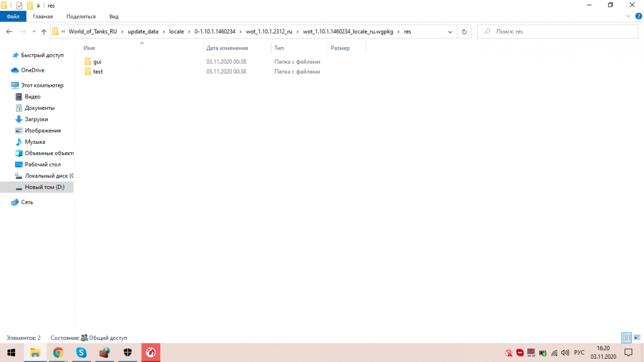Viewport: 644px width, 362px height.
Task: Open Быстрый доступ in the navigation pane
Action: coord(42,55)
